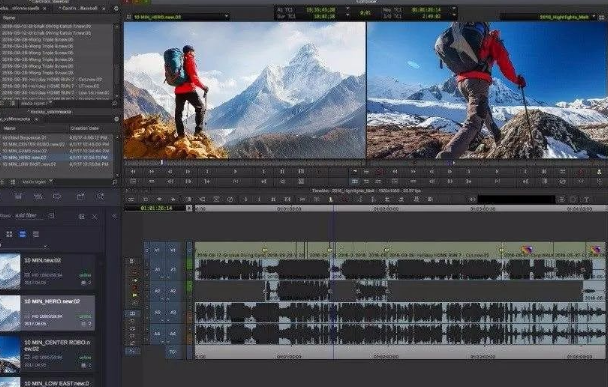Click Mark In under the record monitor
Screen dimensions: 608x387
(x=469, y=171)
